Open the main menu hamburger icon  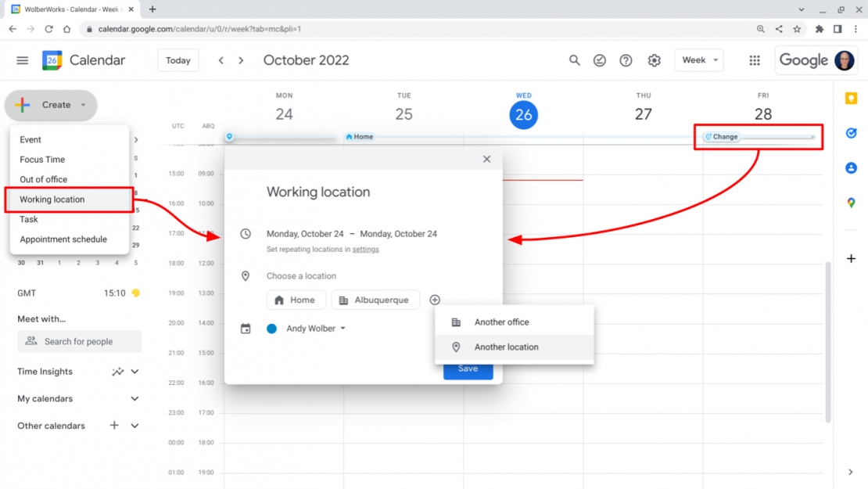pyautogui.click(x=23, y=60)
